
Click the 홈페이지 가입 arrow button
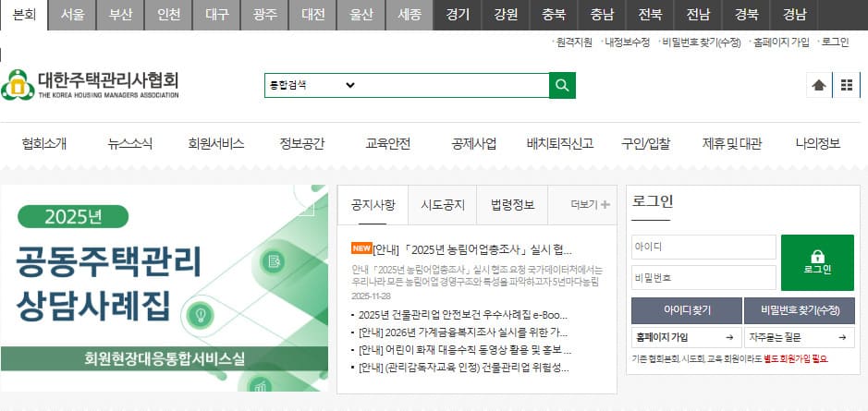pos(685,337)
